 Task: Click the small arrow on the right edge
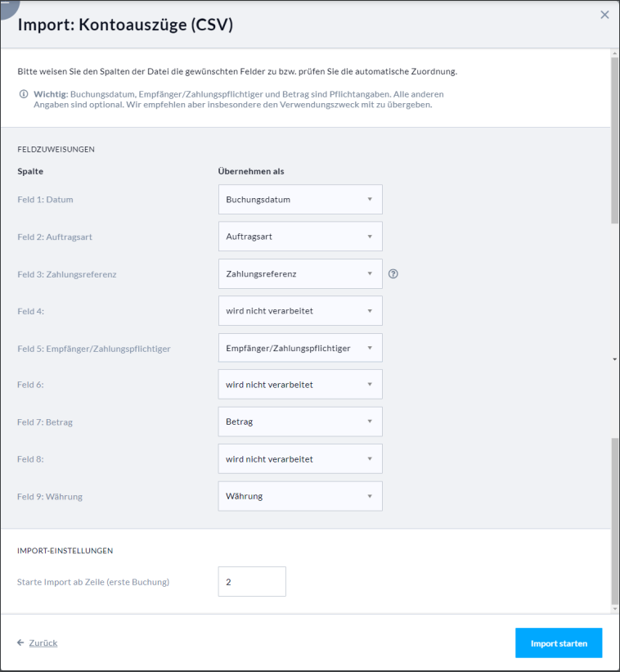(x=615, y=359)
